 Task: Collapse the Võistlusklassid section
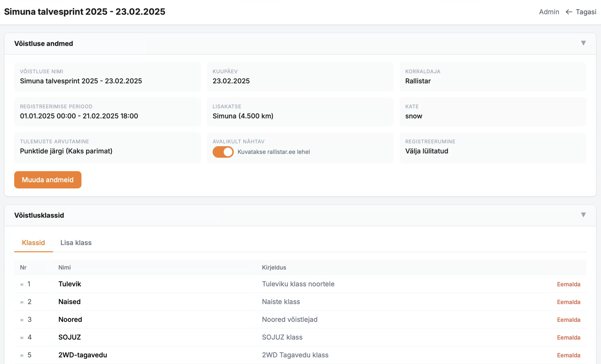(x=583, y=215)
